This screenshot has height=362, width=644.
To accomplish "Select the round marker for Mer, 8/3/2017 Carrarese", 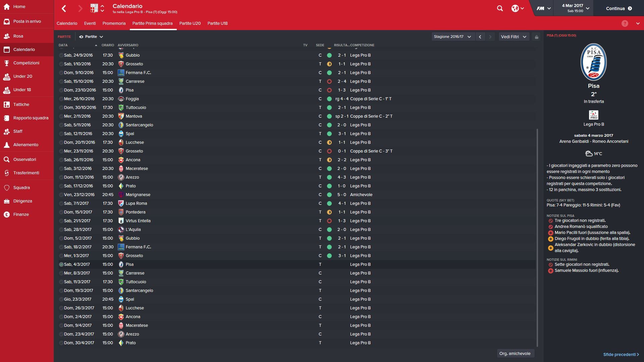I will coord(61,273).
